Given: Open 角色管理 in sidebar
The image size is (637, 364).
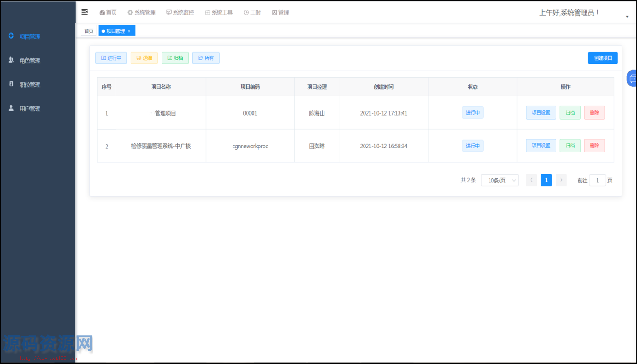Looking at the screenshot, I should pyautogui.click(x=30, y=61).
